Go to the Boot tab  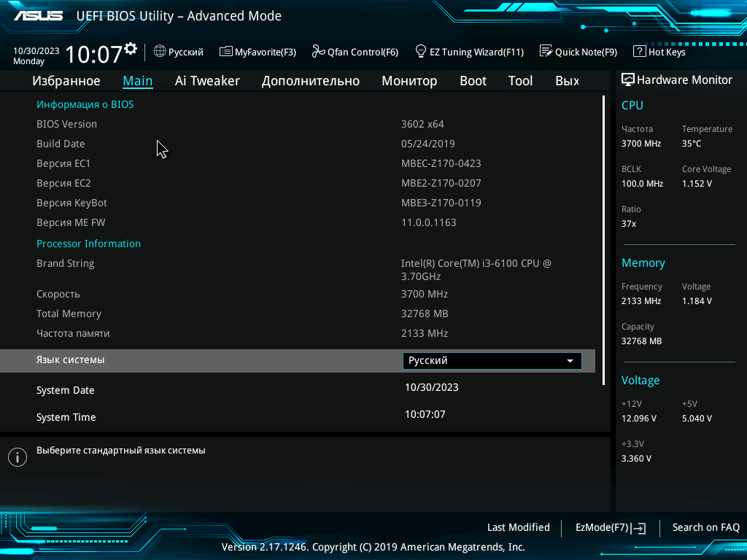(473, 81)
